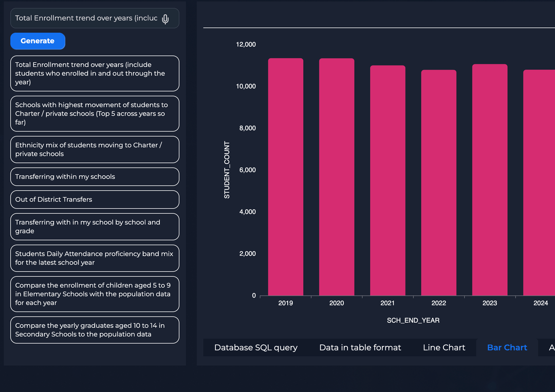The height and width of the screenshot is (392, 555).
Task: Choose Schools with highest movement to Charter suggestion
Action: click(95, 114)
